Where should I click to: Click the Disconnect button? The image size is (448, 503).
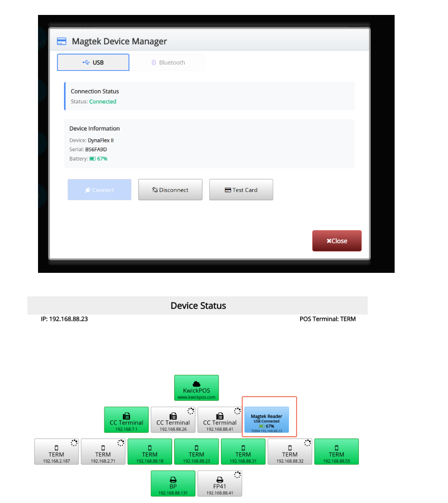tap(170, 190)
